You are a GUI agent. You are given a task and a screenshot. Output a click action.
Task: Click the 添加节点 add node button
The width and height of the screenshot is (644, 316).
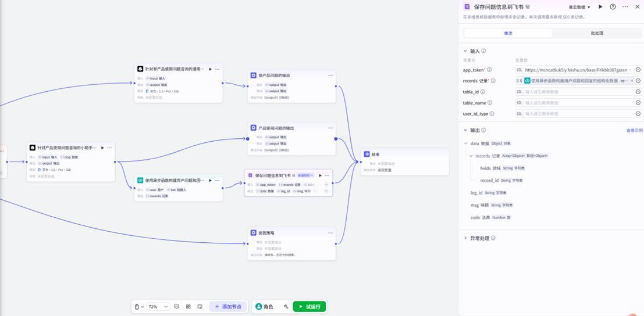pos(228,307)
